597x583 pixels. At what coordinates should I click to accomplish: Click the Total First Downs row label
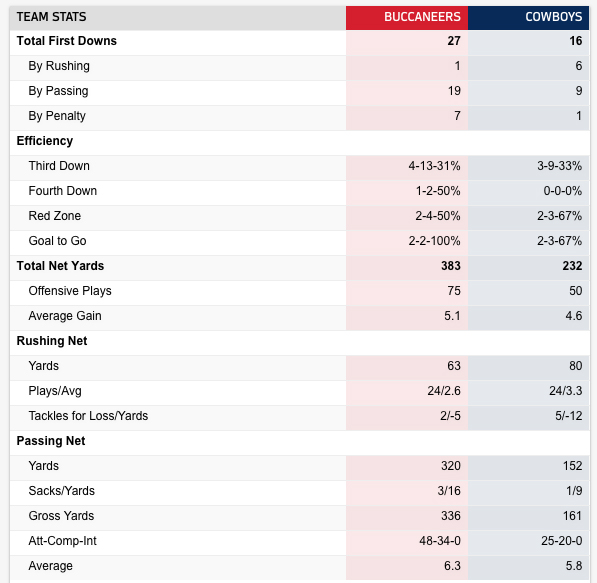click(x=67, y=41)
